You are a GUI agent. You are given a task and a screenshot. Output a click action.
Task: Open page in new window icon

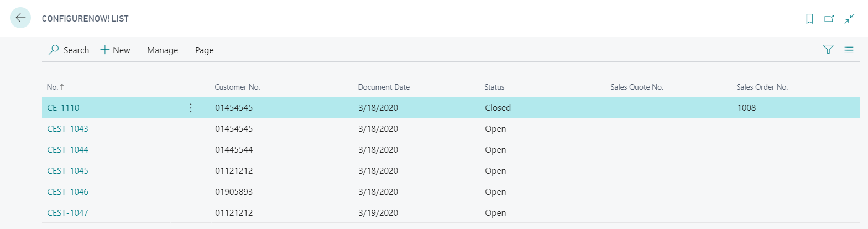pos(829,19)
